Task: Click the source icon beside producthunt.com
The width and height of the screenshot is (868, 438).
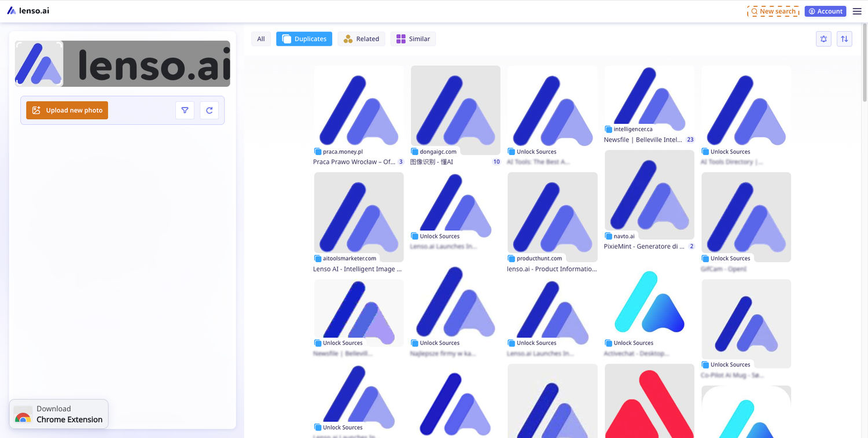Action: coord(511,258)
